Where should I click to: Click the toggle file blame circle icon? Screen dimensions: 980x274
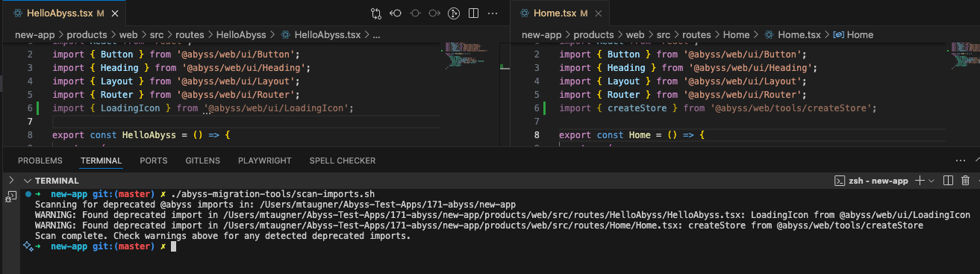coord(415,13)
